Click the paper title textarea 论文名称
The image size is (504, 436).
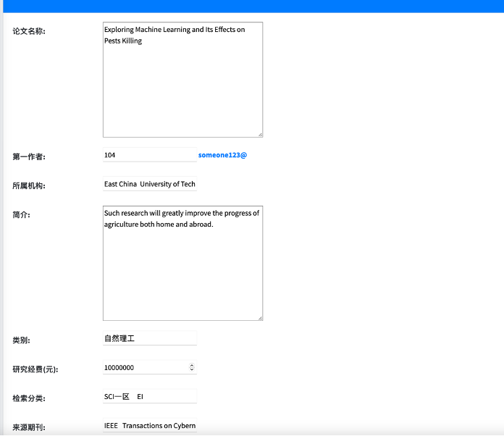(x=183, y=80)
